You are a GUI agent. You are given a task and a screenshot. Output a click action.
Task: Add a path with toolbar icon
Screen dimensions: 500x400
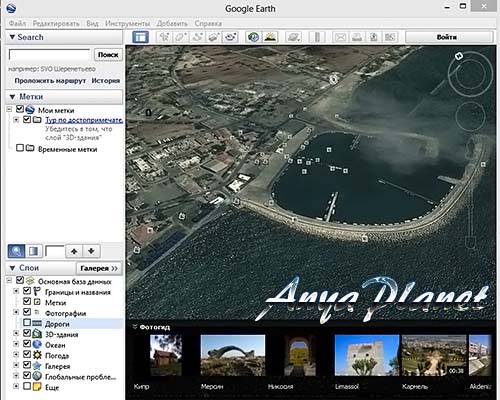[x=197, y=37]
